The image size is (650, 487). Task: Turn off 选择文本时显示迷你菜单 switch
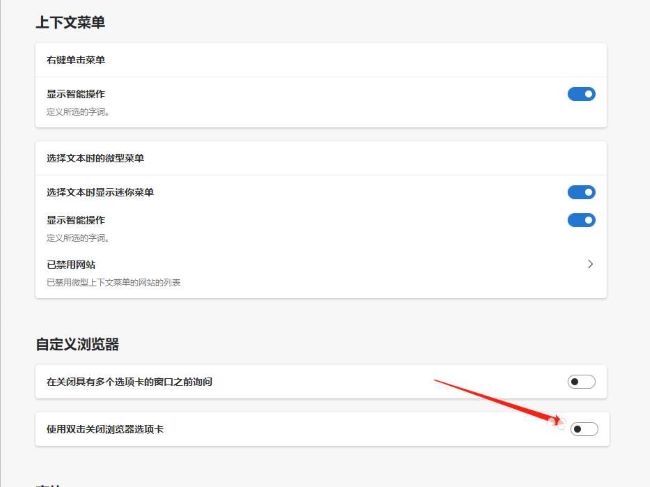tap(581, 192)
